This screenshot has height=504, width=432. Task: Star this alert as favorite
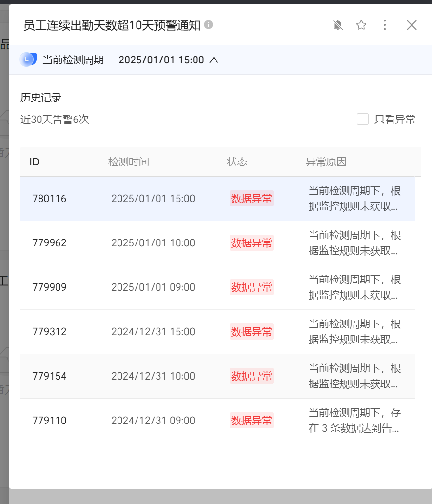[x=361, y=25]
